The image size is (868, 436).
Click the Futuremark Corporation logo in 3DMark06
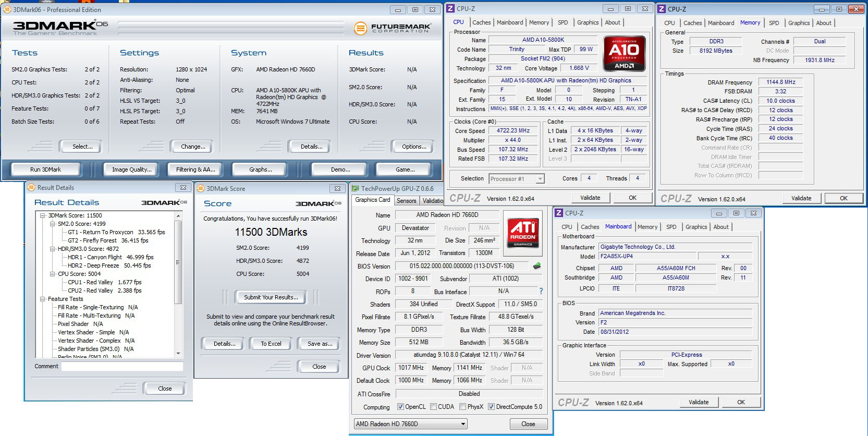coord(392,28)
